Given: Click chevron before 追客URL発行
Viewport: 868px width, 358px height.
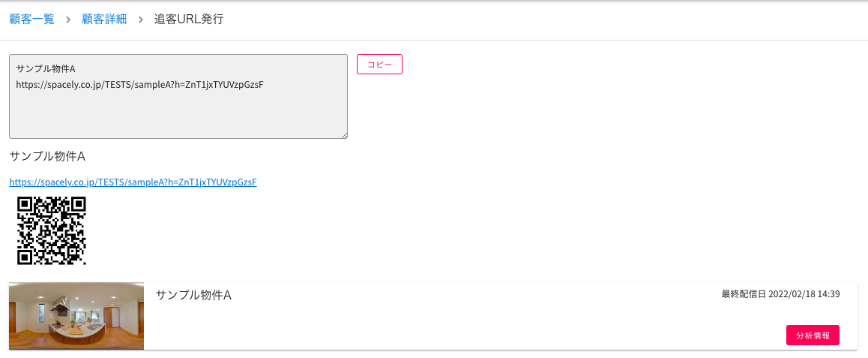Looking at the screenshot, I should tap(141, 20).
